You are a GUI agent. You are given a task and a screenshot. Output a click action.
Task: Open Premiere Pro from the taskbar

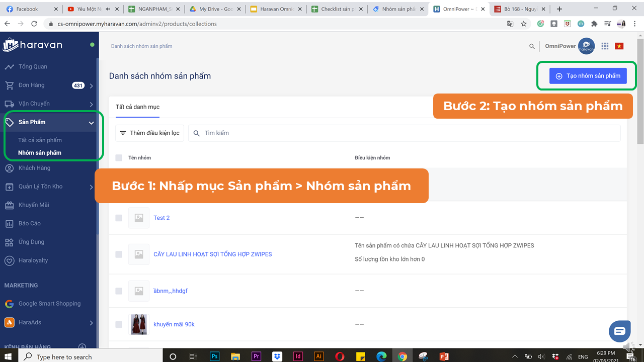256,356
